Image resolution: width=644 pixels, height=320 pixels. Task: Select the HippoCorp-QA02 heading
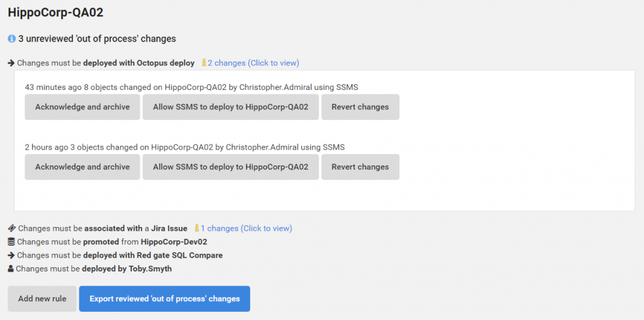click(55, 13)
